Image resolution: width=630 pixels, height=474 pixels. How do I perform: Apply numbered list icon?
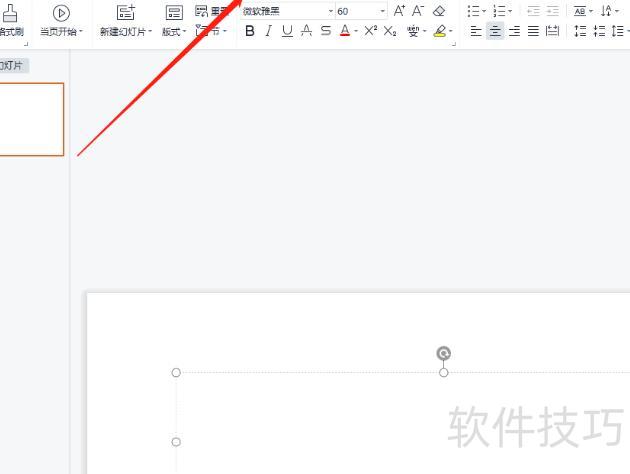[x=499, y=11]
